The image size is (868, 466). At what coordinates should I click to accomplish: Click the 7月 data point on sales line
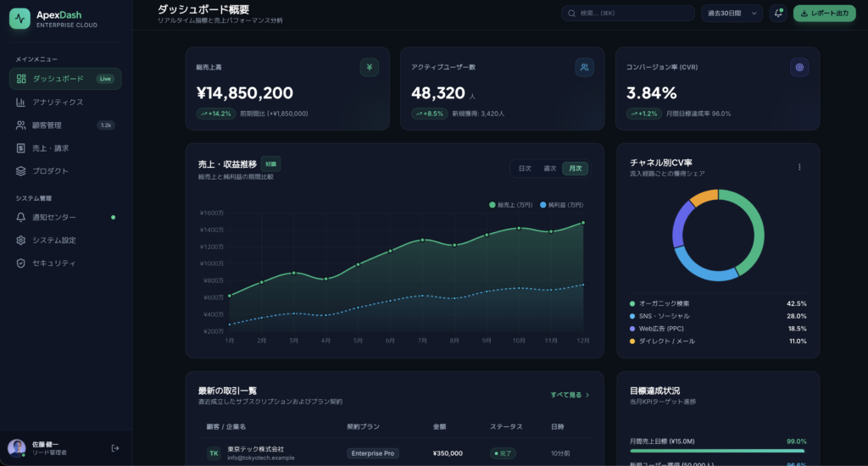coord(422,240)
